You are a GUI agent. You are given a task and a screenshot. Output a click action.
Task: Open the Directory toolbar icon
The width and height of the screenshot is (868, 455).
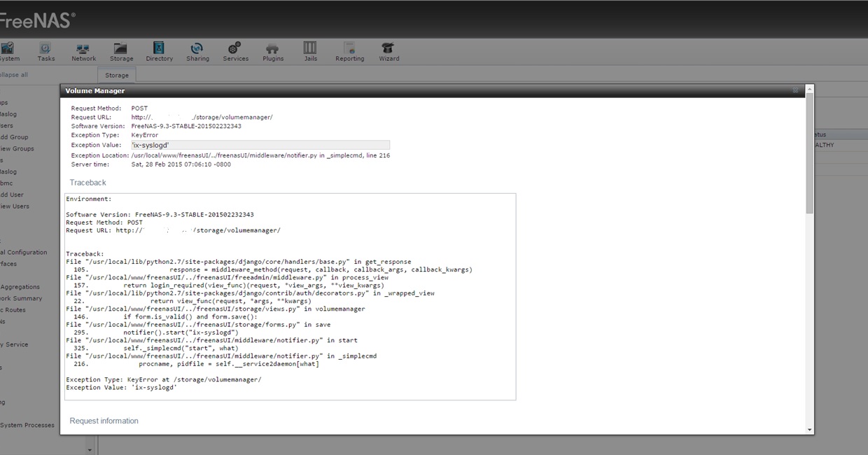click(159, 52)
